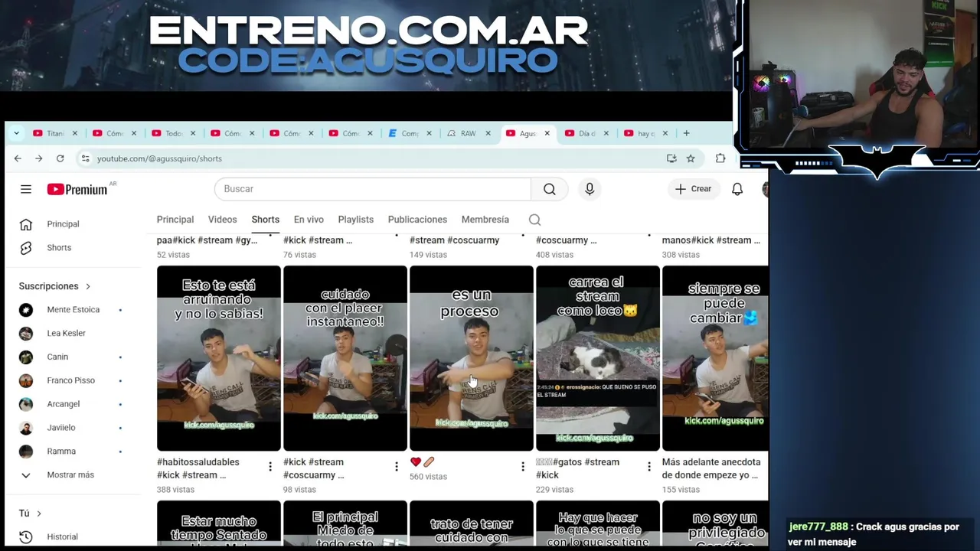Open a new browser tab
The height and width of the screenshot is (551, 980).
pyautogui.click(x=686, y=133)
